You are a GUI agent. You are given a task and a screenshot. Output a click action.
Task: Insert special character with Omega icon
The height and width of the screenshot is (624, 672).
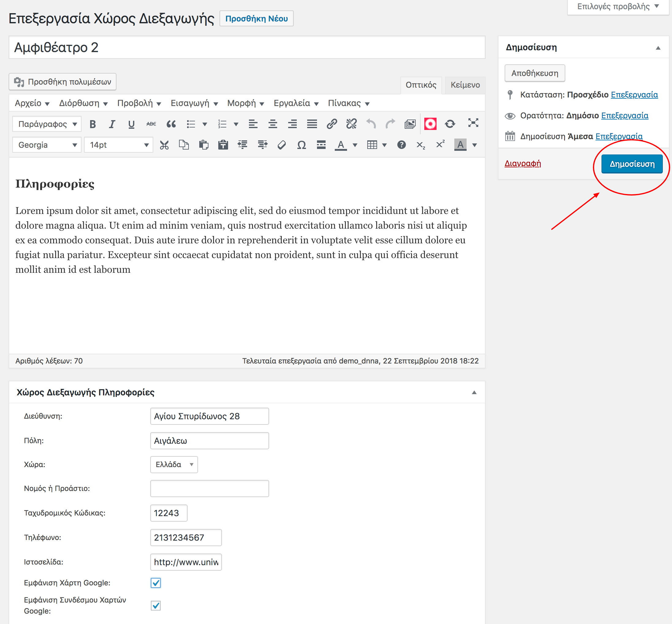301,145
